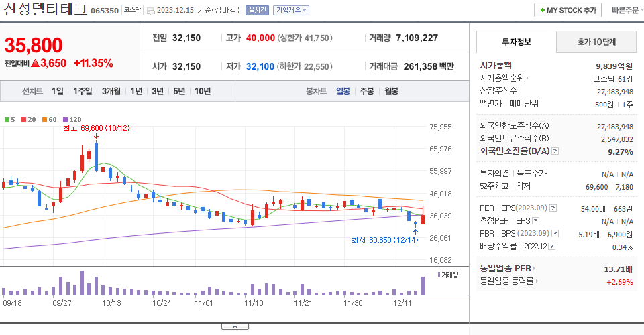Click the 코스닥 market badge
Image resolution: width=644 pixels, height=335 pixels.
[x=132, y=10]
